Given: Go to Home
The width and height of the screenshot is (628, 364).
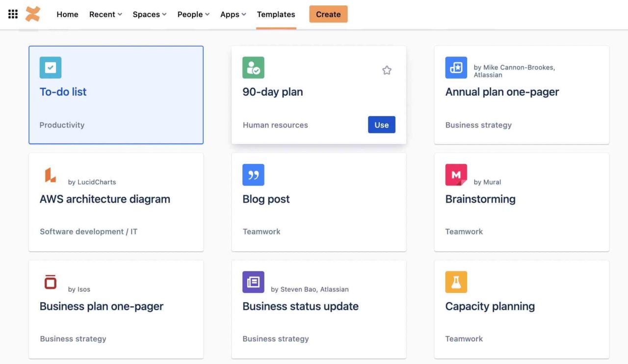Looking at the screenshot, I should (x=67, y=14).
